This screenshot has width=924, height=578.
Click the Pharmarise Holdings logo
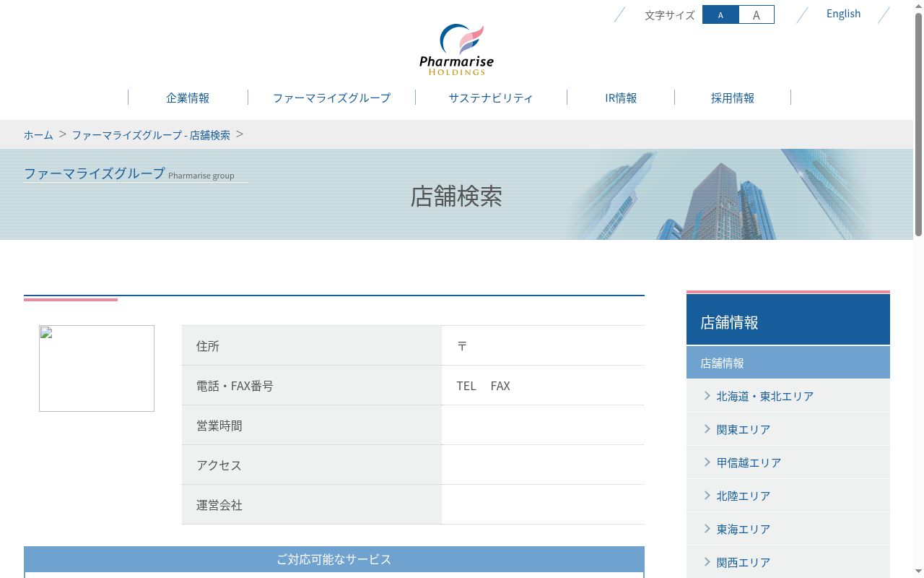point(456,50)
